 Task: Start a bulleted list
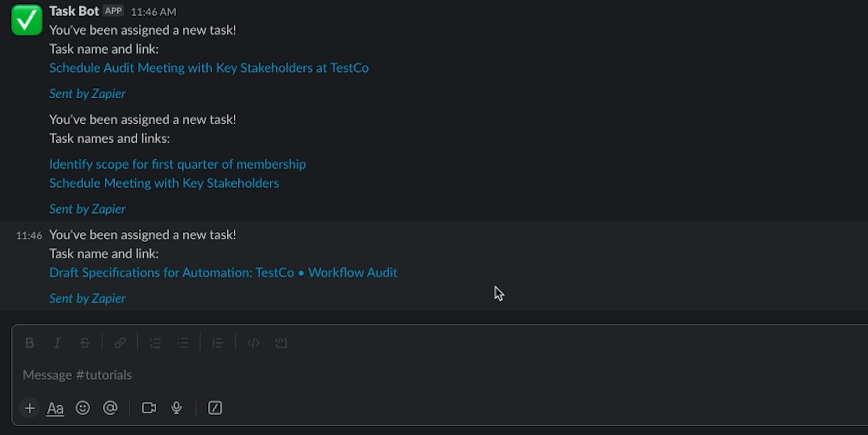tap(183, 343)
